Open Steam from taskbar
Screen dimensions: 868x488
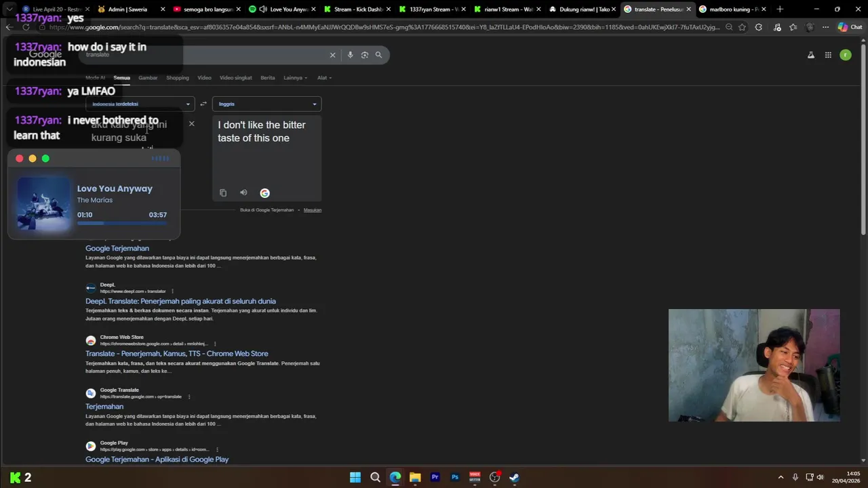(515, 477)
